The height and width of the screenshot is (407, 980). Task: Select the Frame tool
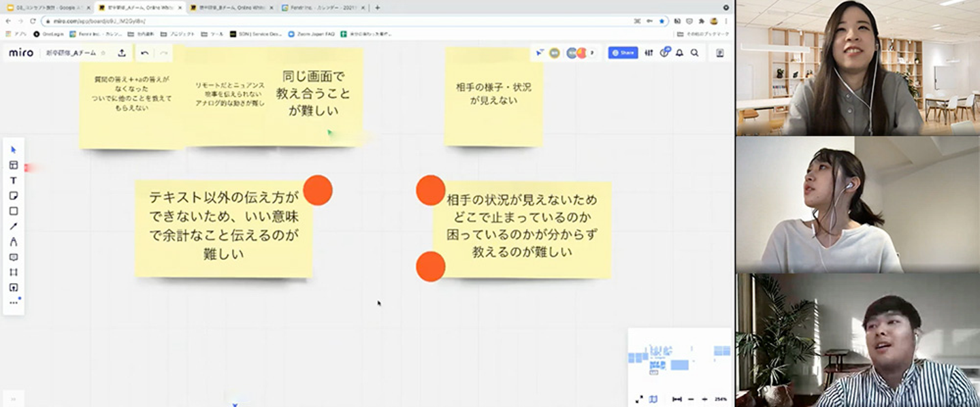(14, 272)
